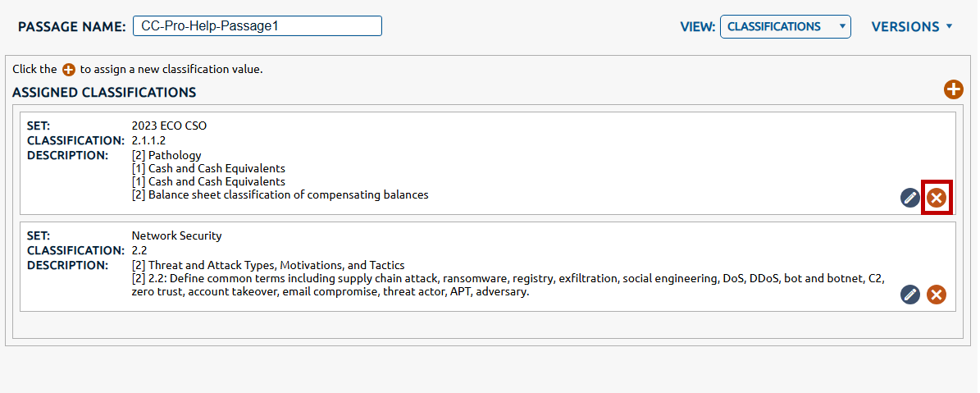Click the plus icon in the instruction text

click(69, 70)
